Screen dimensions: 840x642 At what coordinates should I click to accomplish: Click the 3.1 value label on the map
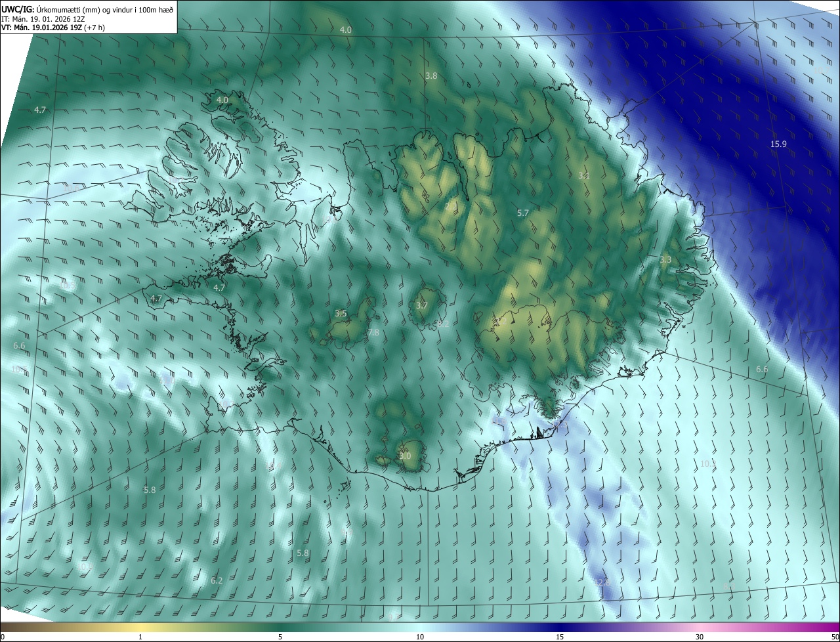(x=583, y=176)
